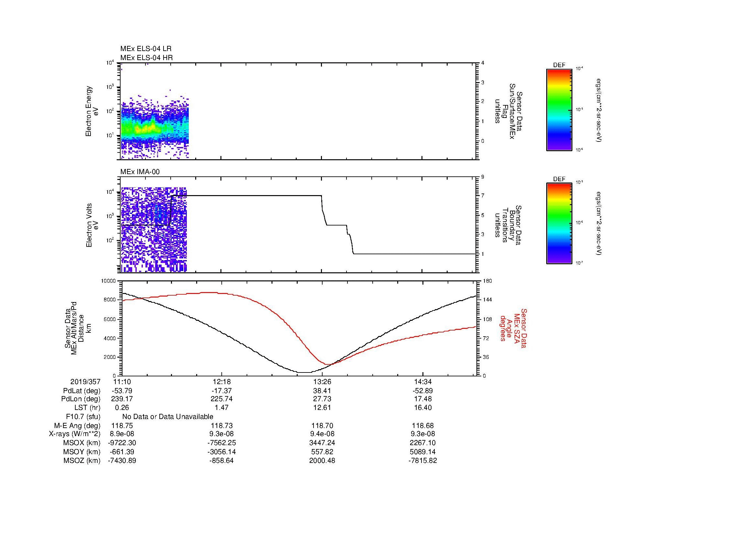The image size is (756, 534).
Task: Click the 'PdLat (deg)' row label
Action: [82, 391]
